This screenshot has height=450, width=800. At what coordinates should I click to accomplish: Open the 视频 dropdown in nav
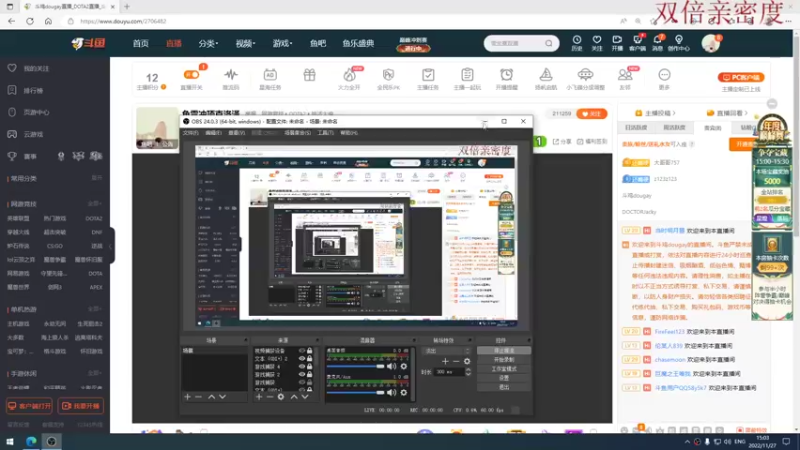click(245, 43)
